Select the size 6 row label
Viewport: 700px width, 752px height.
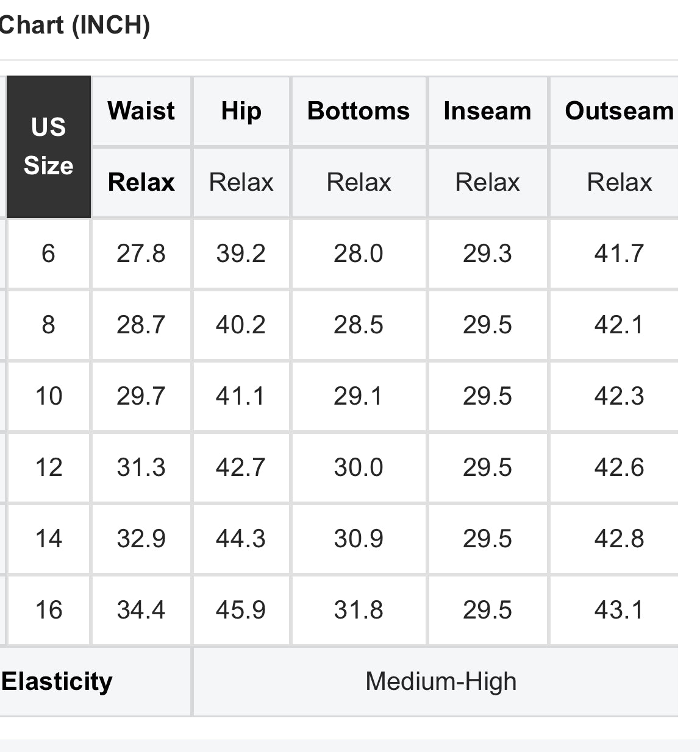point(48,254)
